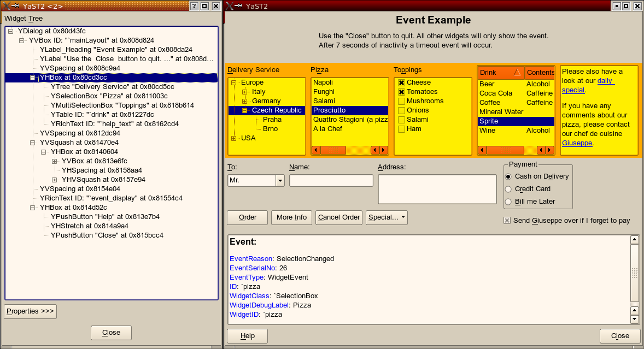The image size is (644, 349).
Task: Click the Pizza list scroll left arrow
Action: [316, 150]
